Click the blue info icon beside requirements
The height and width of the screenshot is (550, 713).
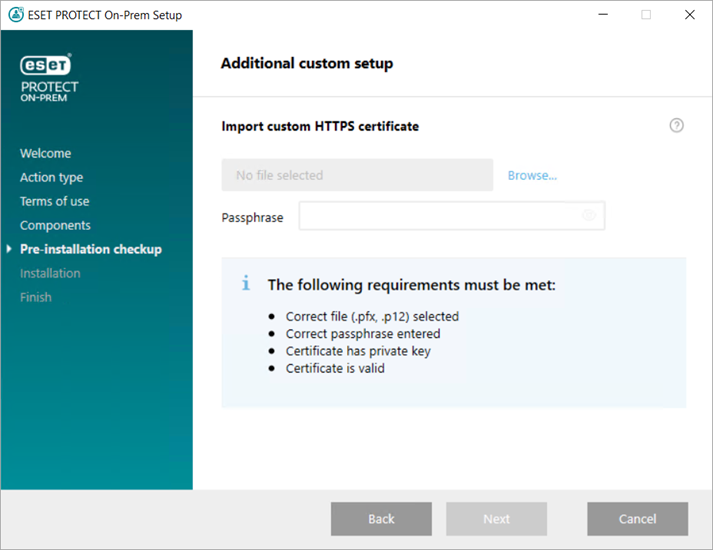click(x=246, y=284)
